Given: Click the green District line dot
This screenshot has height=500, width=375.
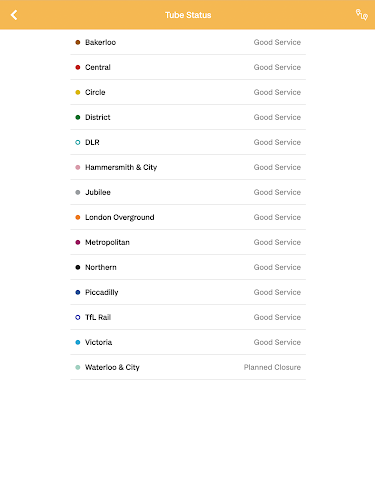Looking at the screenshot, I should pyautogui.click(x=78, y=117).
